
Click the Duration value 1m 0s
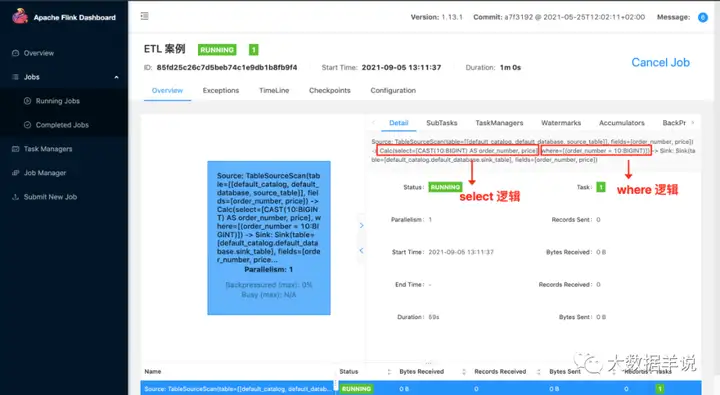tap(511, 68)
